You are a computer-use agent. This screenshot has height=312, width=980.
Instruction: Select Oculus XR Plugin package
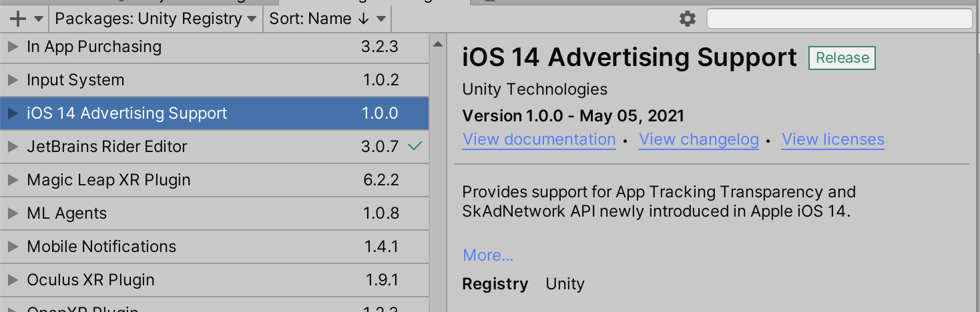tap(214, 280)
